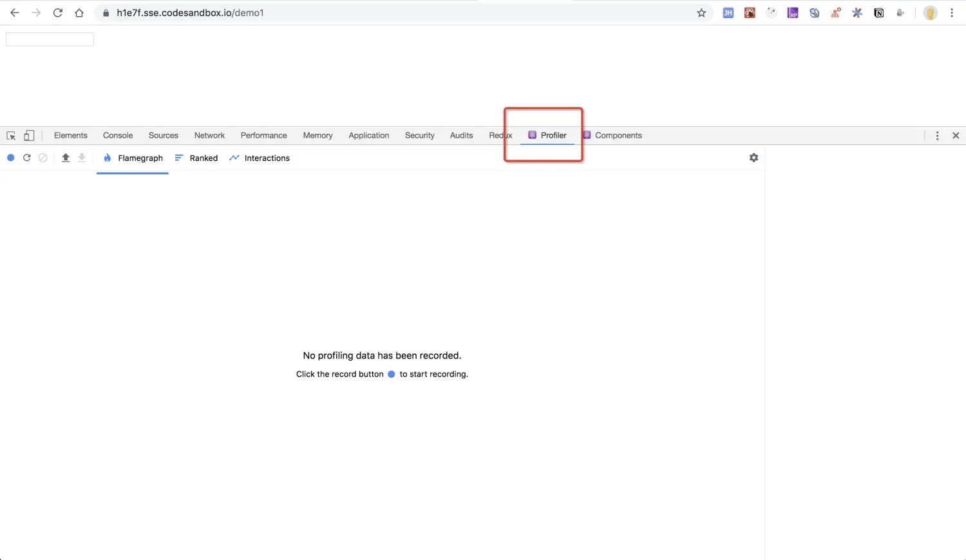Open the Network tab
The width and height of the screenshot is (966, 560).
(x=210, y=136)
